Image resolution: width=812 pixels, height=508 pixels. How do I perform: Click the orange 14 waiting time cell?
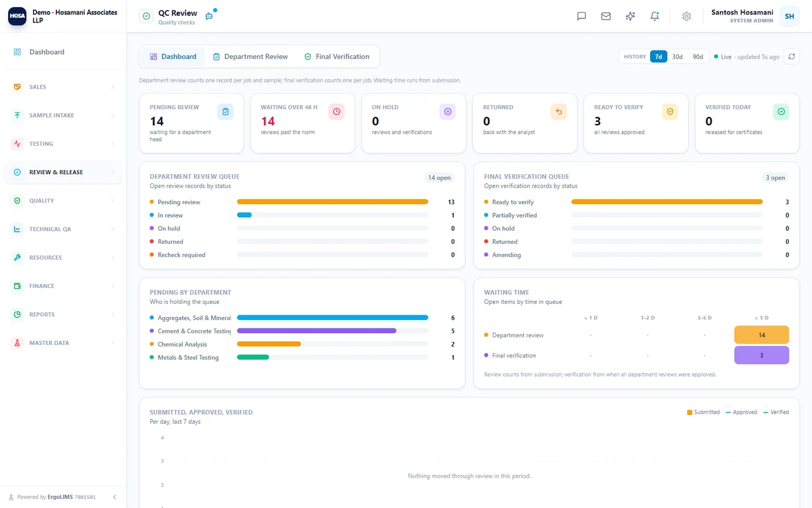tap(762, 335)
